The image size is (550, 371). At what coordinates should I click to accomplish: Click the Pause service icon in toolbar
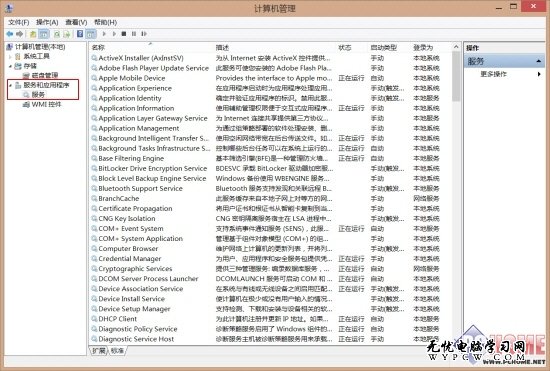pos(134,34)
